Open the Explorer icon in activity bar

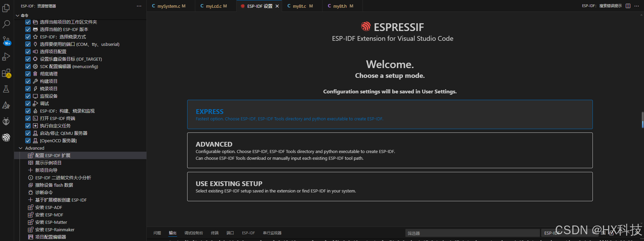(x=6, y=8)
